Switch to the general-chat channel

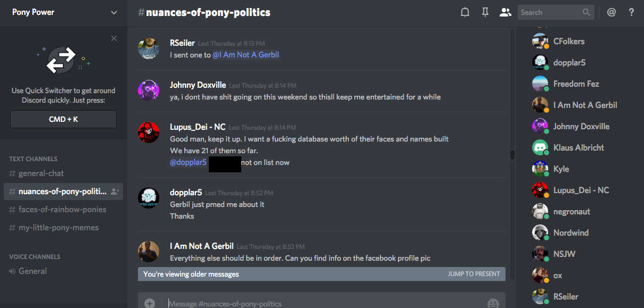pyautogui.click(x=41, y=173)
